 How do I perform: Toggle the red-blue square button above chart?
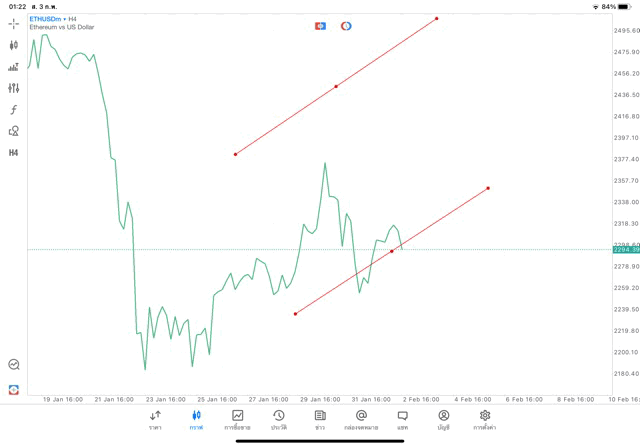[x=321, y=26]
